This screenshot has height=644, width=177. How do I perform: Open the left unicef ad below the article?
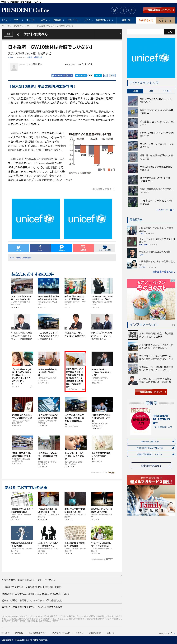pos(36,219)
